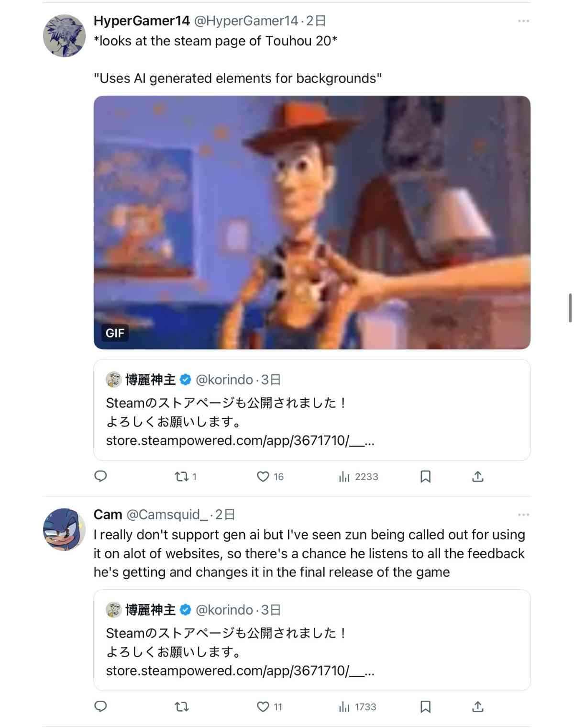Share HyperGamer14's tweet
Screen dimensions: 574x728
tap(478, 476)
